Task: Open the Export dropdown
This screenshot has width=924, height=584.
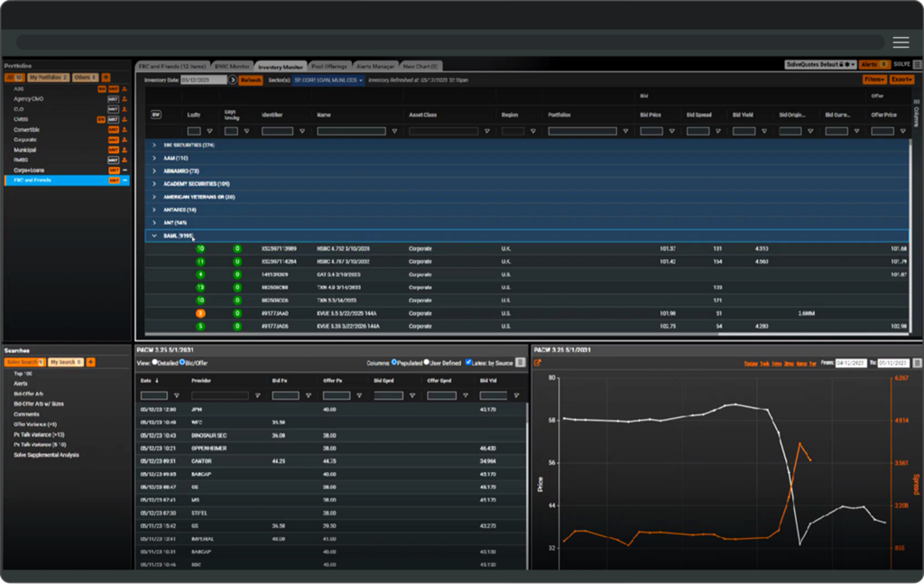Action: tap(901, 79)
